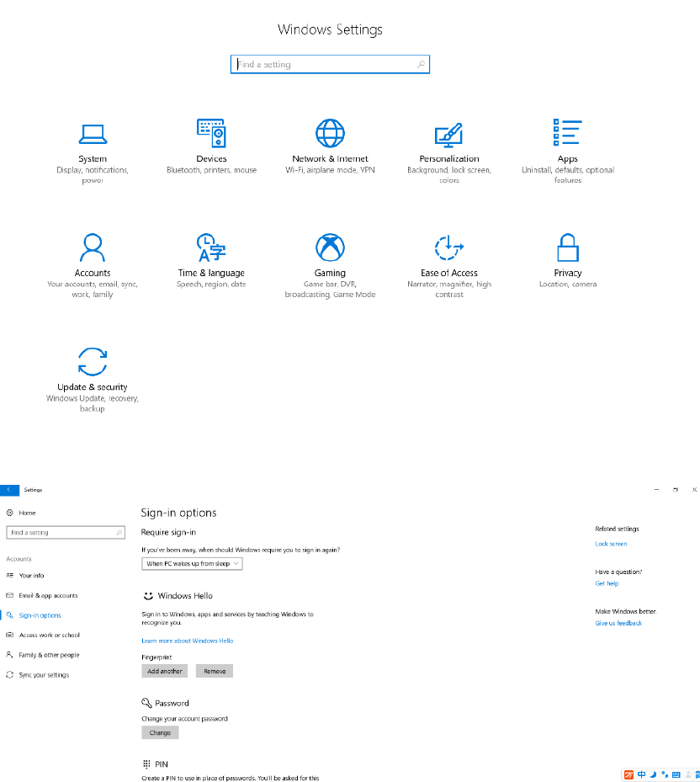The height and width of the screenshot is (782, 700).
Task: Open 'Learn more about Windows Hello' link
Action: click(188, 641)
